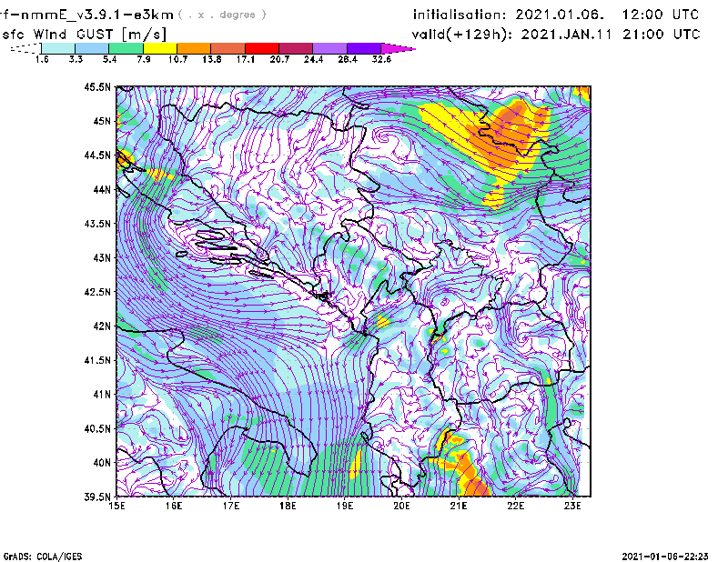Click the "17E" longitude label
This screenshot has height=562, width=728.
pyautogui.click(x=231, y=506)
